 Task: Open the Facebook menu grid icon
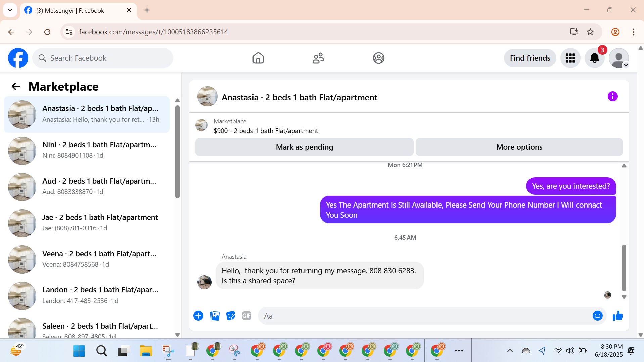570,58
